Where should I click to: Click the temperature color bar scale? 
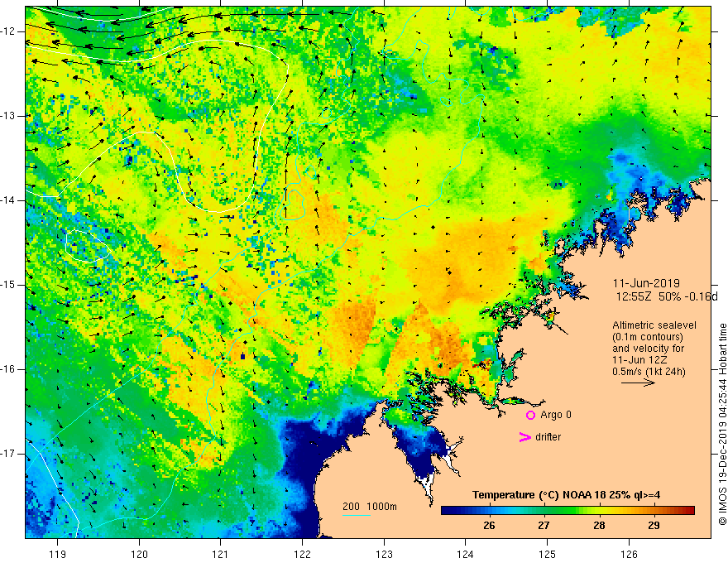pyautogui.click(x=568, y=511)
